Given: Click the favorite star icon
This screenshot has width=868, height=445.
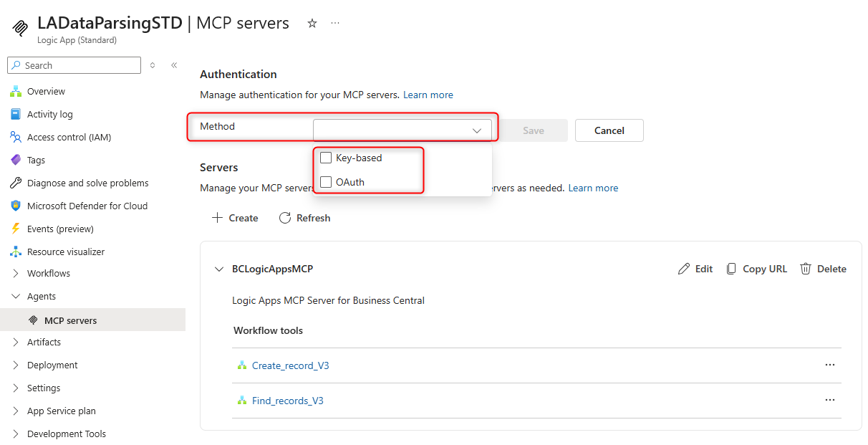Looking at the screenshot, I should pos(312,23).
